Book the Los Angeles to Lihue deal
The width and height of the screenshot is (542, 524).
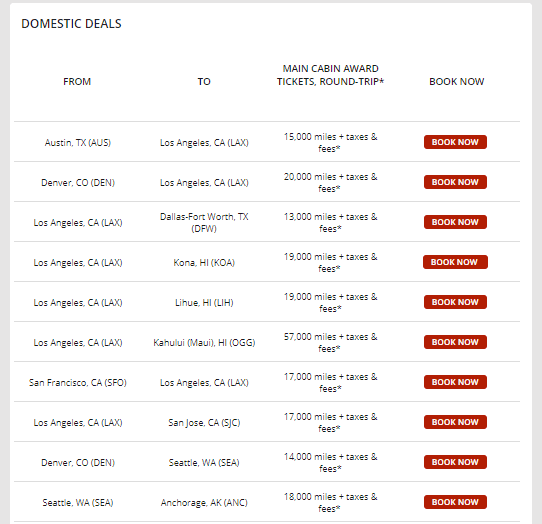pyautogui.click(x=455, y=302)
